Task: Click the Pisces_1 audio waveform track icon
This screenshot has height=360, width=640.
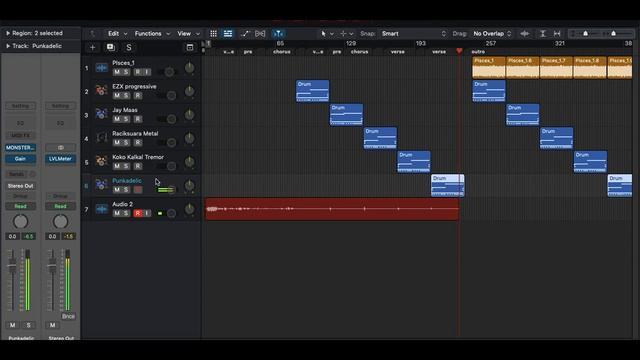Action: [101, 68]
